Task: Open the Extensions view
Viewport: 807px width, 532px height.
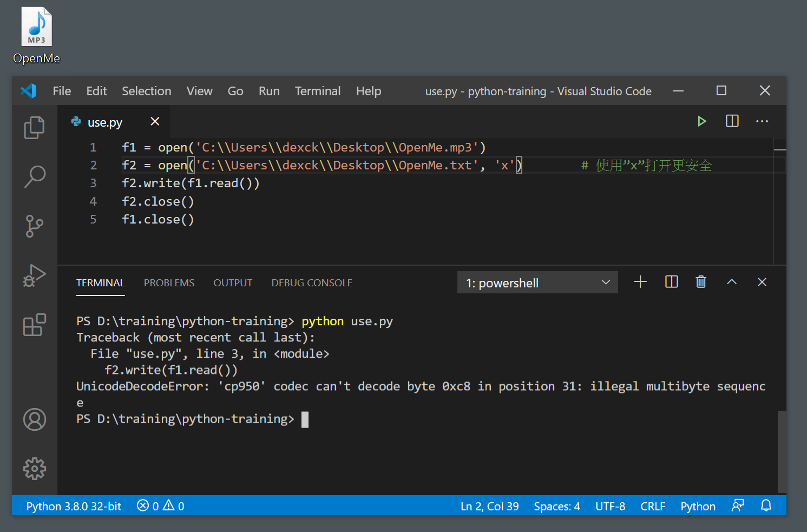Action: [x=35, y=325]
